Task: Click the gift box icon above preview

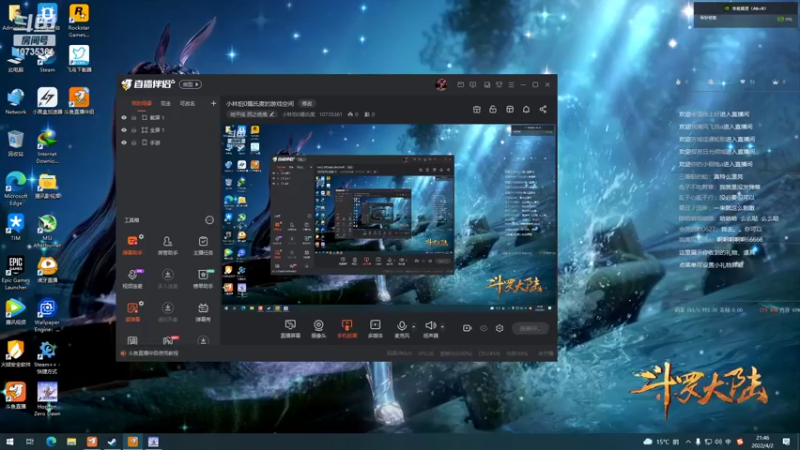Action: 477,109
